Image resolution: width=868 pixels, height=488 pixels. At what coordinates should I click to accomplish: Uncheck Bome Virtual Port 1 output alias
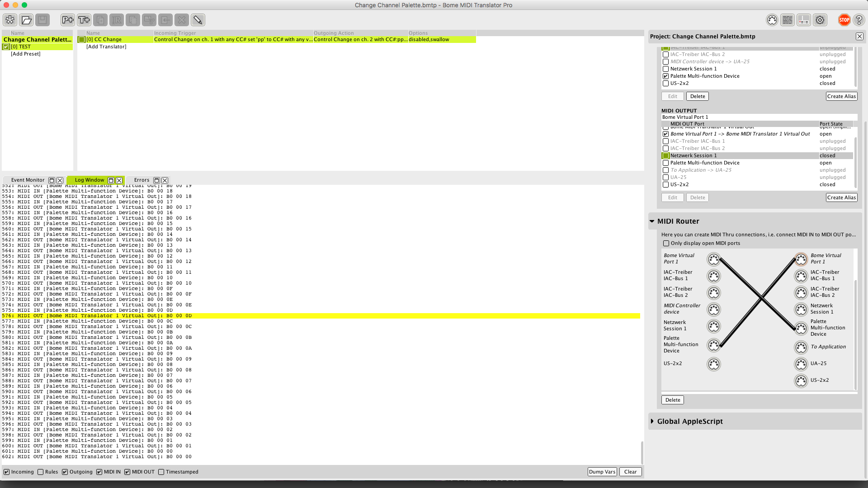click(665, 134)
